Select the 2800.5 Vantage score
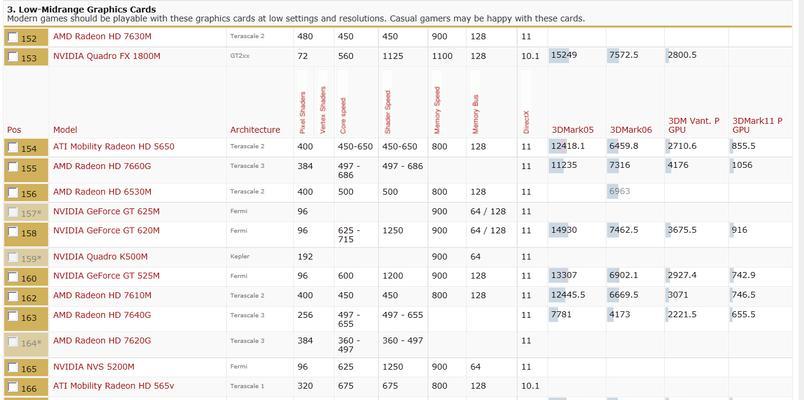Image resolution: width=804 pixels, height=400 pixels. [682, 55]
